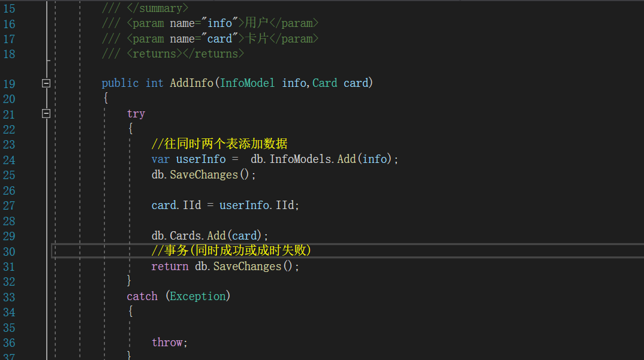Image resolution: width=644 pixels, height=360 pixels.
Task: Click the yellow comment on line 23
Action: pos(219,144)
